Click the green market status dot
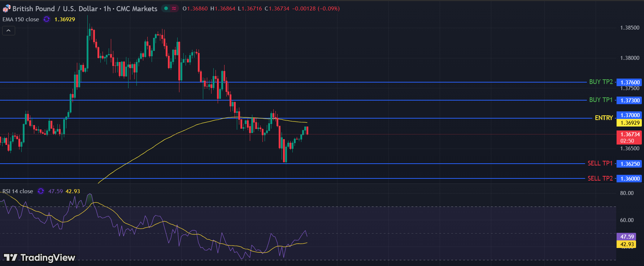This screenshot has height=266, width=644. (166, 8)
